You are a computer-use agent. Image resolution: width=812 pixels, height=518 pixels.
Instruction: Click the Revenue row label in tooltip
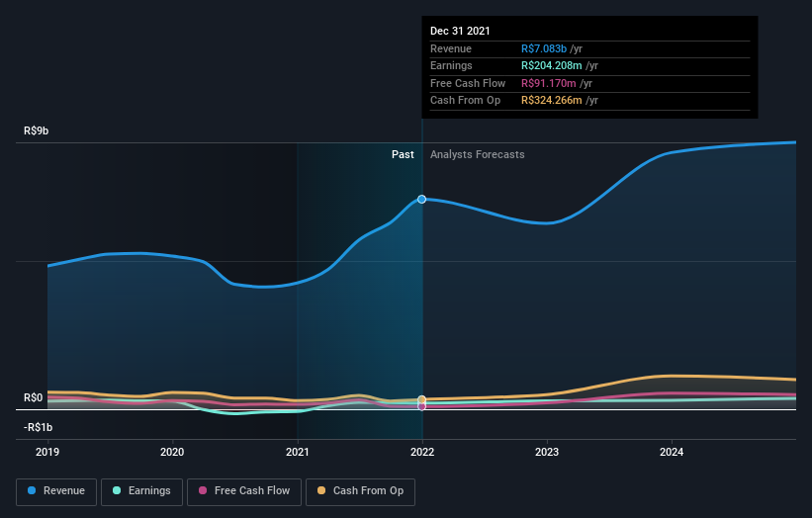(451, 48)
